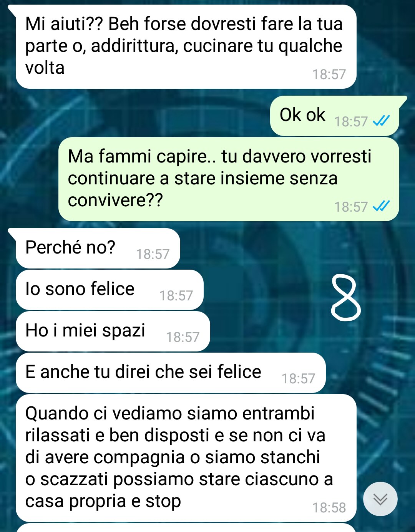Select the 'Ma fammi capire' sent message bubble

229,179
